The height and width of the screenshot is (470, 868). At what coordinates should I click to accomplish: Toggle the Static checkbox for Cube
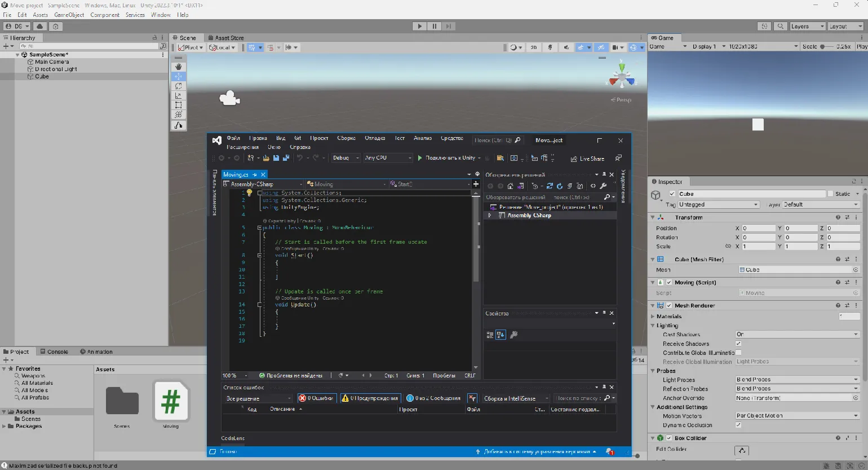(830, 194)
